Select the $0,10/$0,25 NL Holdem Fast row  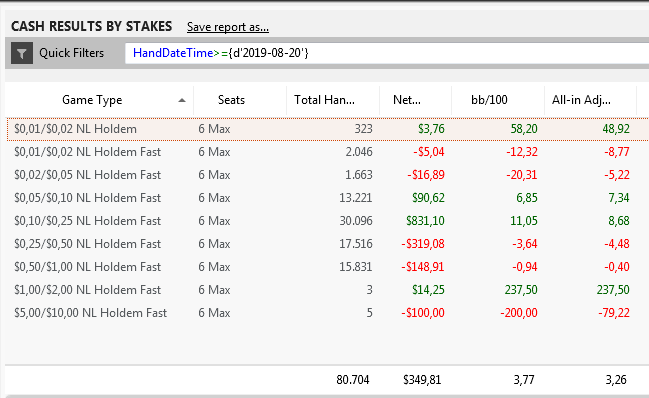327,221
